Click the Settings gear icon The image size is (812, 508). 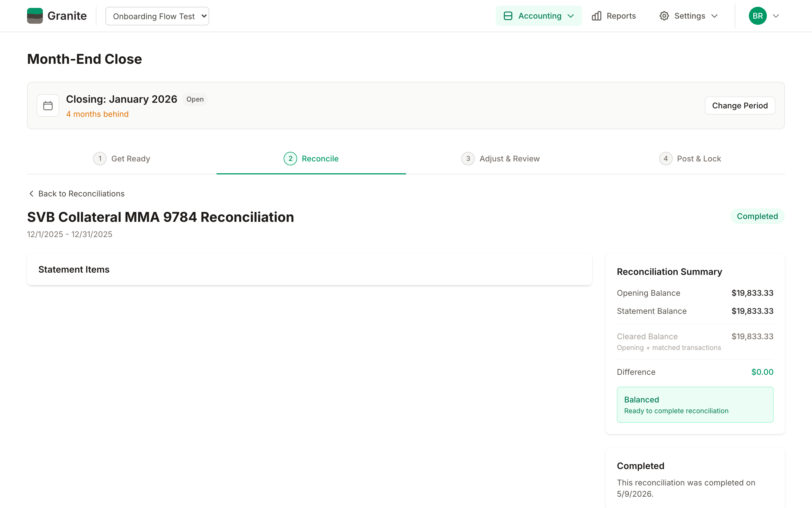[x=664, y=16]
